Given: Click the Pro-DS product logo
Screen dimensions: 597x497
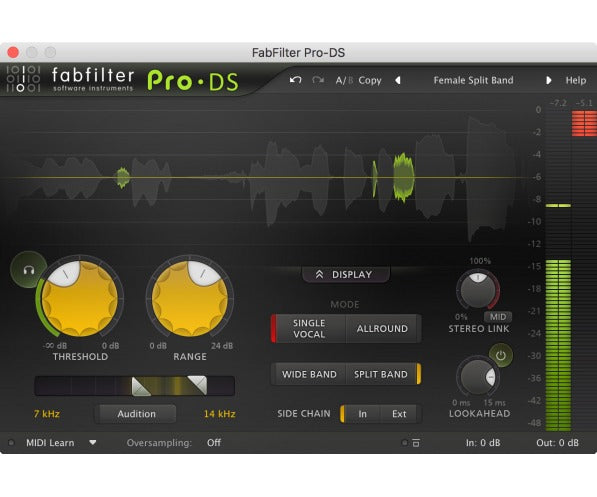Looking at the screenshot, I should (x=193, y=81).
